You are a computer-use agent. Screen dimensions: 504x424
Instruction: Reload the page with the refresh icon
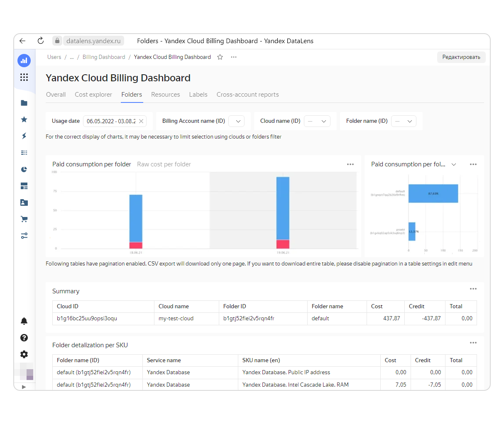41,41
